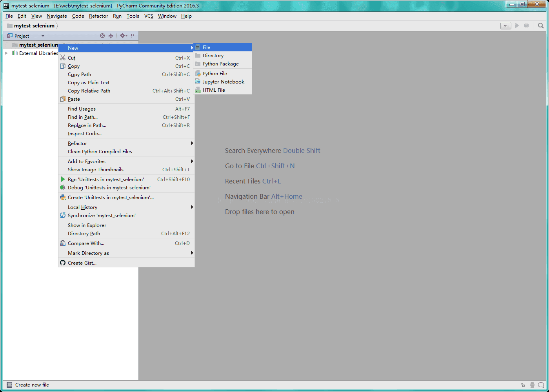Expand the External Libraries tree node
The image size is (549, 392).
pos(6,53)
